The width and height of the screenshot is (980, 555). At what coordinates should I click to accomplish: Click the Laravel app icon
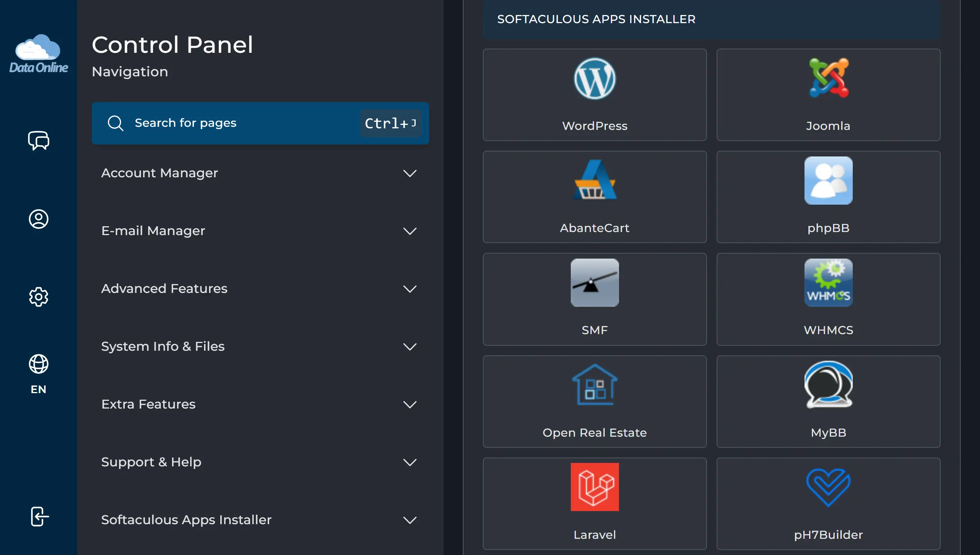point(594,487)
